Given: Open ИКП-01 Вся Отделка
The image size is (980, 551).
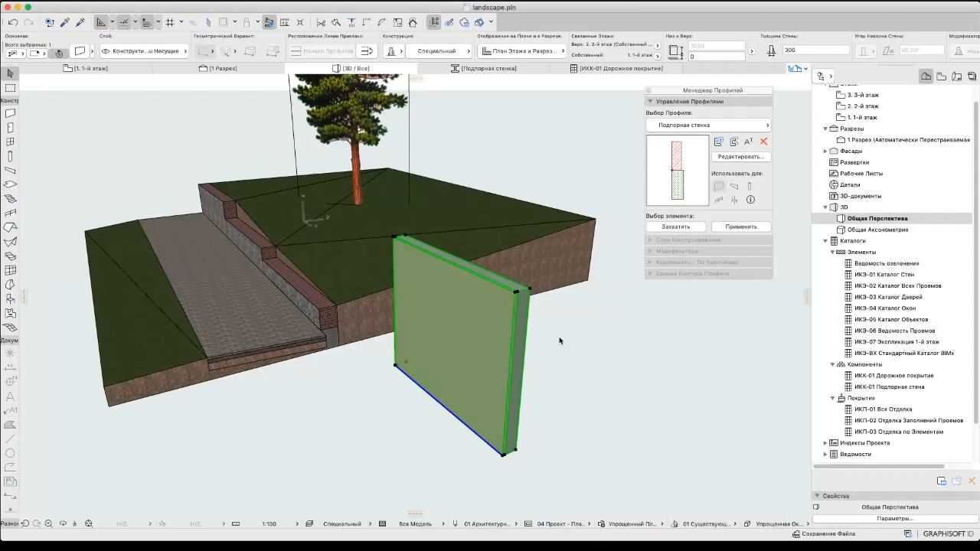Looking at the screenshot, I should pyautogui.click(x=883, y=409).
